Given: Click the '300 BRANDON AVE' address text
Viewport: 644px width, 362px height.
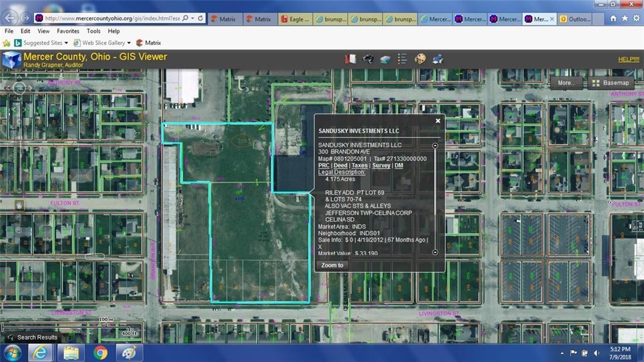Looking at the screenshot, I should 344,152.
